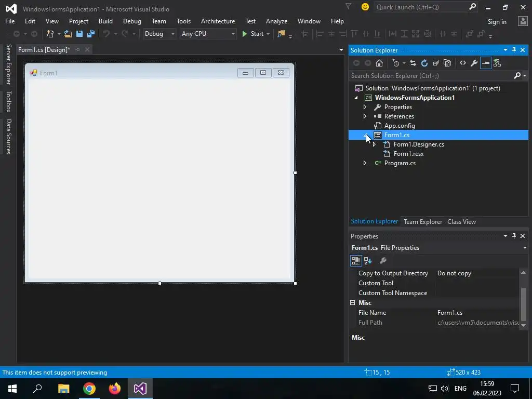This screenshot has height=399, width=532.
Task: Collapse the WindowsFormsApplication1 project node
Action: click(356, 98)
